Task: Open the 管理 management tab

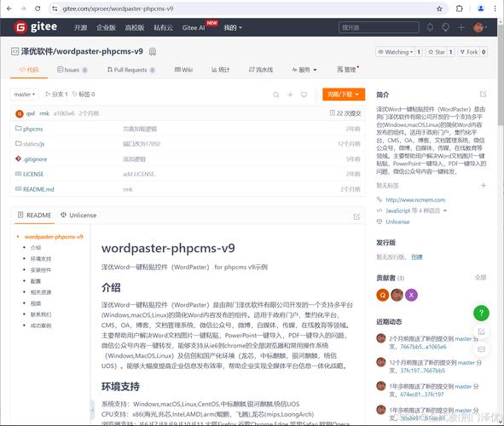Action: (x=348, y=70)
